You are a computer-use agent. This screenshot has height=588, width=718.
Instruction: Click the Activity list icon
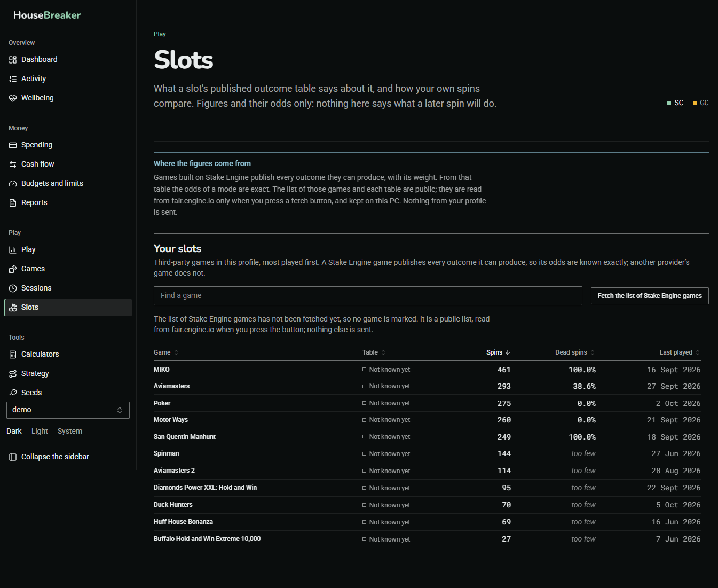[x=13, y=79]
